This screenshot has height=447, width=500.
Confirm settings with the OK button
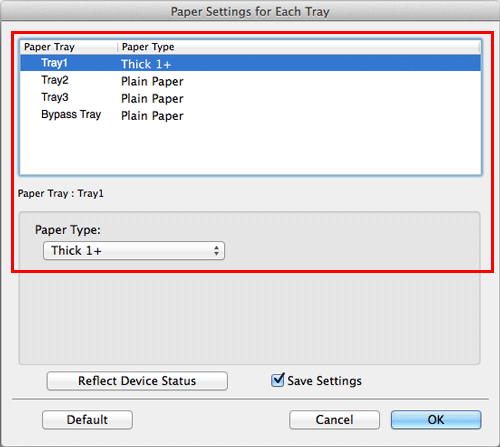coord(436,420)
